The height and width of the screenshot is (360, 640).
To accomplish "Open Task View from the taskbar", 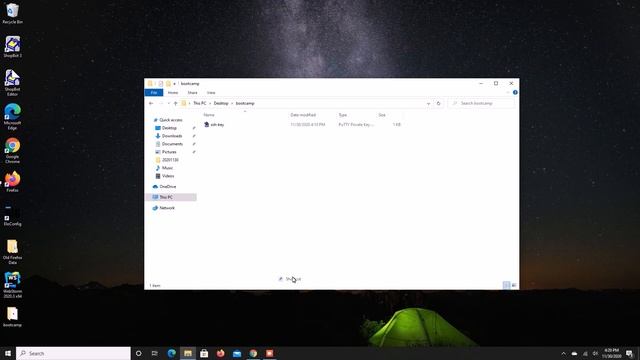I will (x=154, y=353).
